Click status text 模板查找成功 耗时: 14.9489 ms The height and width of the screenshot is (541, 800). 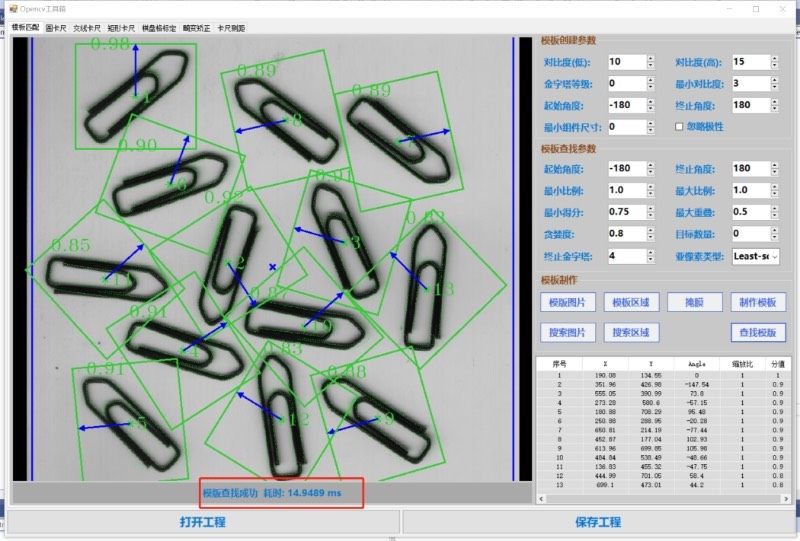pyautogui.click(x=272, y=493)
